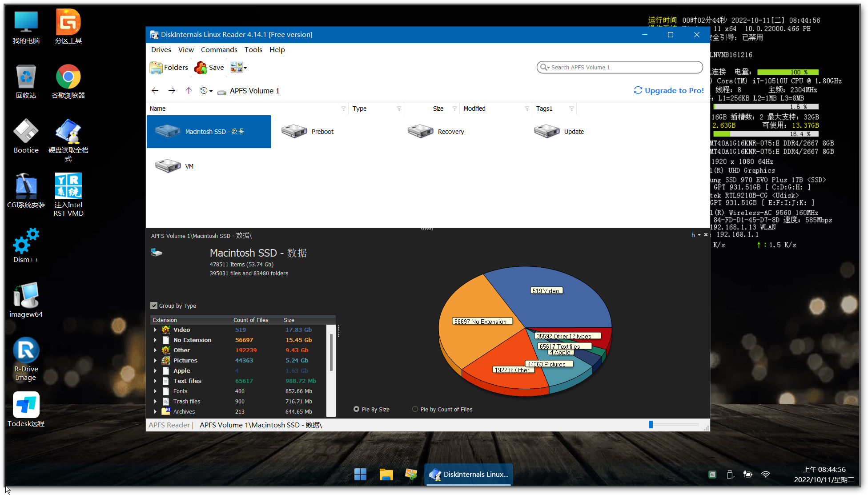Click the navigate back arrow icon
Image resolution: width=868 pixels, height=495 pixels.
click(156, 90)
